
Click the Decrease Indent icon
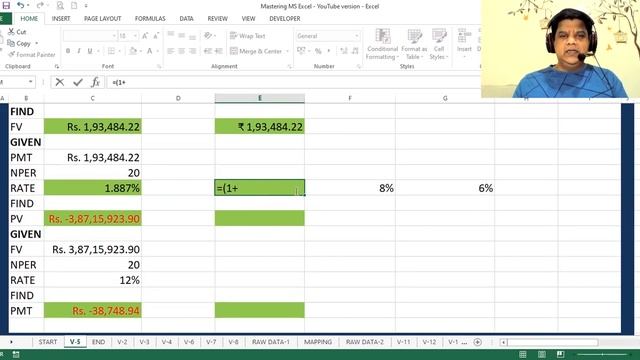point(208,51)
